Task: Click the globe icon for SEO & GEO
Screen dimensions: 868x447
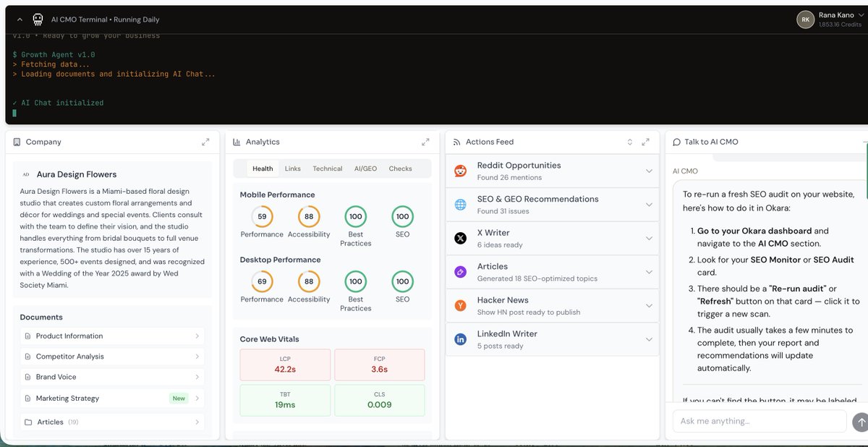Action: coord(461,205)
